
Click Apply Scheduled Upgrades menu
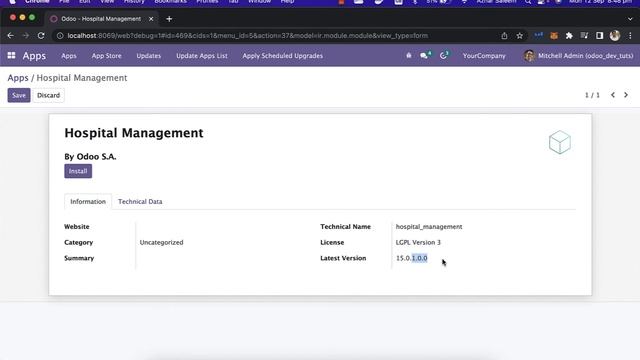pyautogui.click(x=282, y=56)
